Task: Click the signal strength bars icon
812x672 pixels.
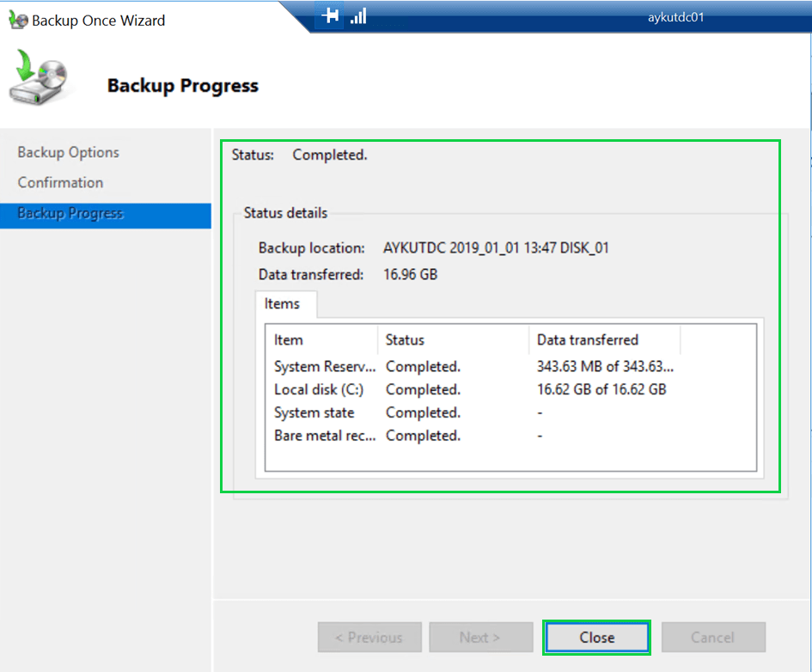Action: click(x=358, y=16)
